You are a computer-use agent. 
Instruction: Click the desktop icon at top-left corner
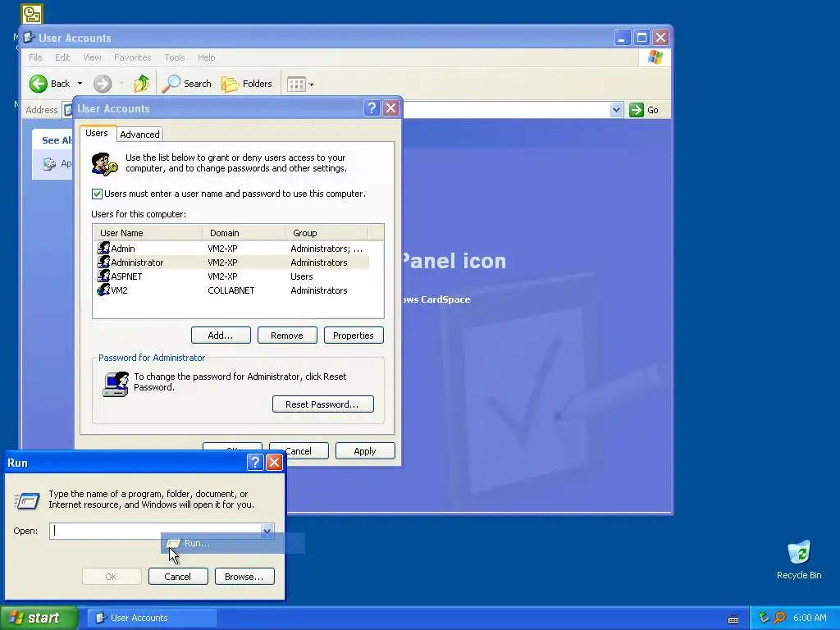pos(32,14)
